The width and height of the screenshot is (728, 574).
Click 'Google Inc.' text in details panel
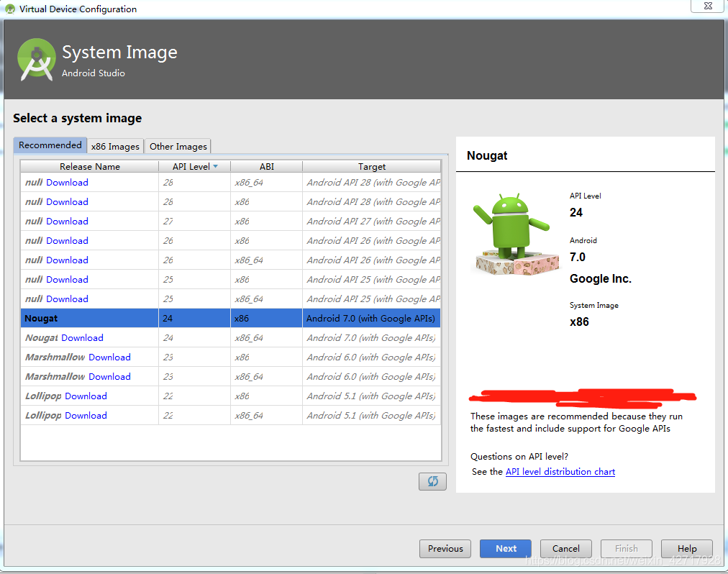coord(601,278)
